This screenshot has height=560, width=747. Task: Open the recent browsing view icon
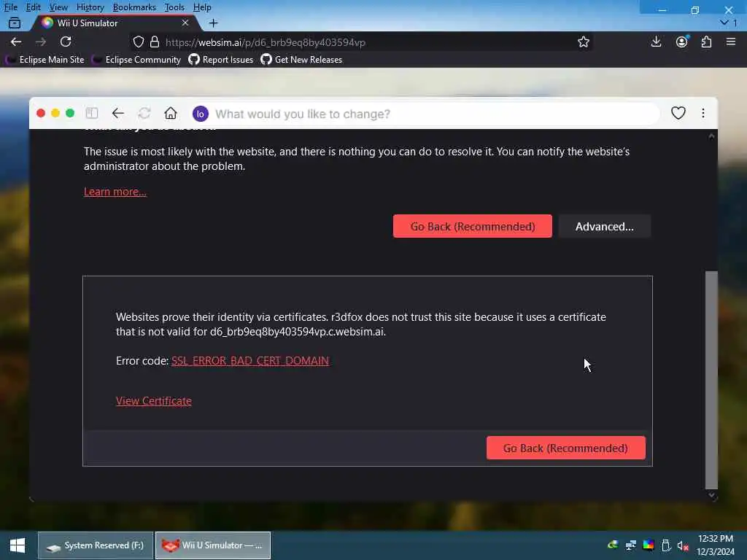[x=15, y=23]
